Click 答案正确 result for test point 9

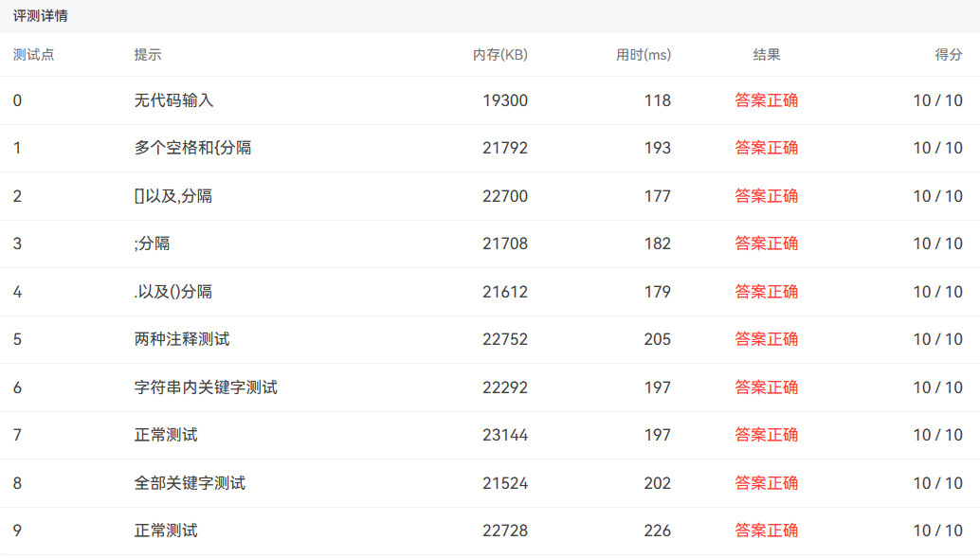click(766, 531)
